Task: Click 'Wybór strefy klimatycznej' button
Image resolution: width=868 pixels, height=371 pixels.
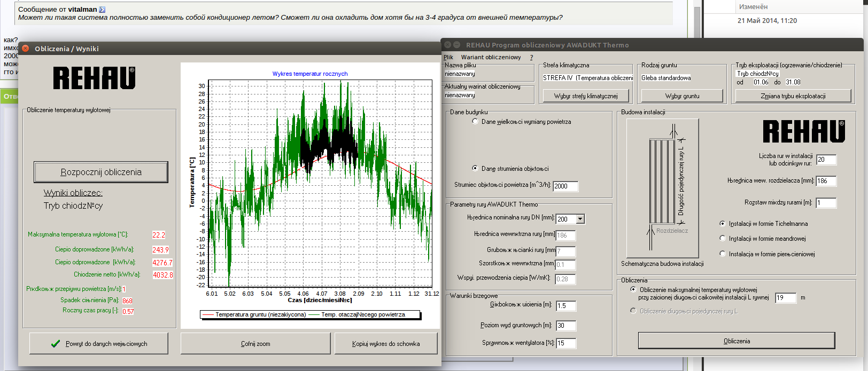Action: (586, 96)
